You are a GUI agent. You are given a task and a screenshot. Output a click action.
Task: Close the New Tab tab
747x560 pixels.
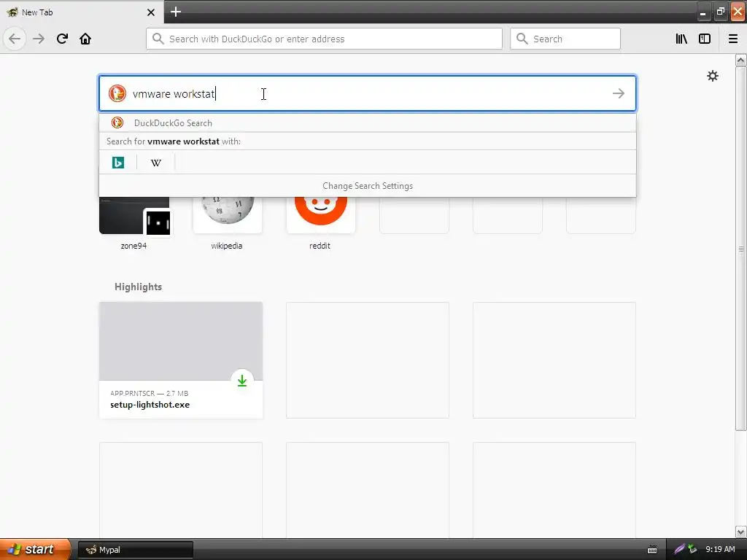click(x=151, y=12)
